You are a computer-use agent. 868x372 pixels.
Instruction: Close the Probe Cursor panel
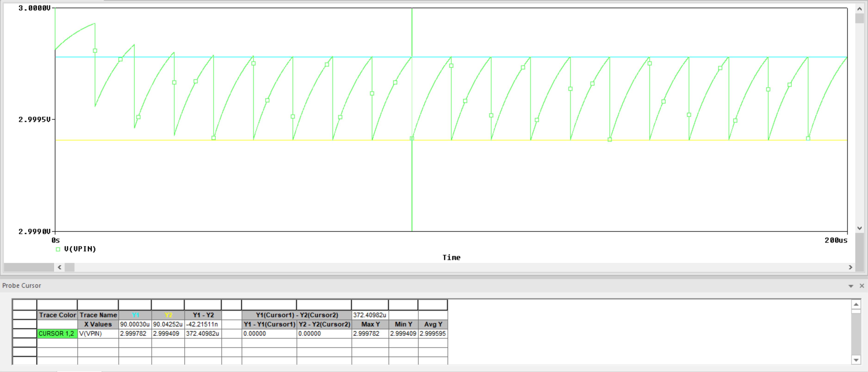click(862, 286)
